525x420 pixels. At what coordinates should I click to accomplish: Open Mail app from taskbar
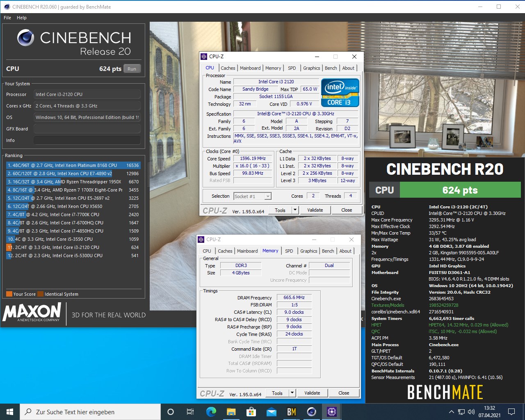[271, 412]
